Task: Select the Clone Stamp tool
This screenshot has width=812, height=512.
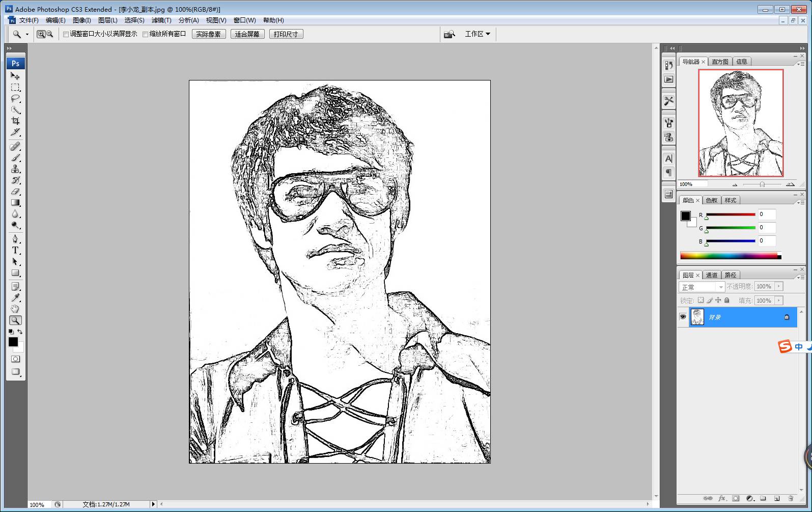Action: coord(15,169)
